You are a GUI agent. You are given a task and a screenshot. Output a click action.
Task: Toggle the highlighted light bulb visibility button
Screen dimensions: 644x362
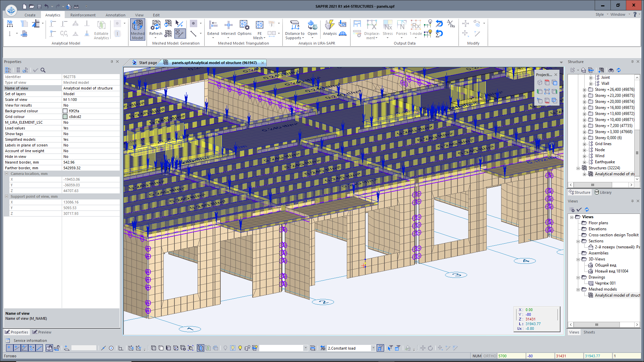[233, 348]
